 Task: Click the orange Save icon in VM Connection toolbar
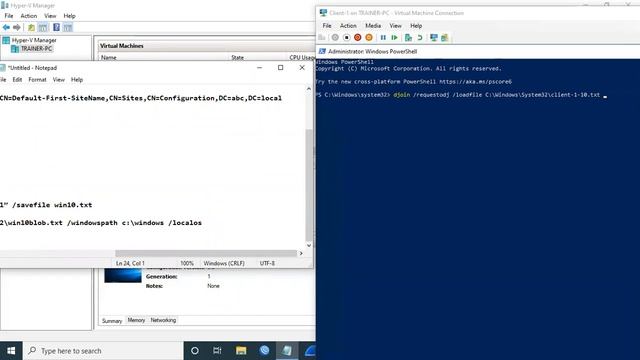369,38
